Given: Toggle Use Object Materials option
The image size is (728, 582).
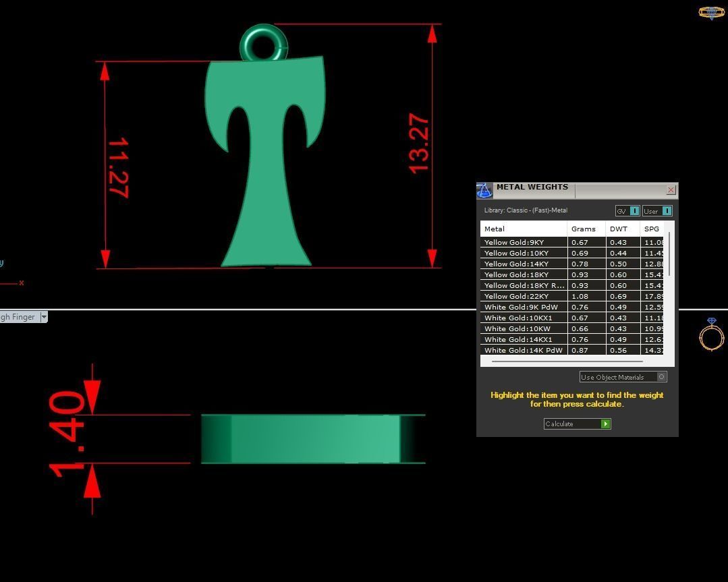Looking at the screenshot, I should [623, 377].
